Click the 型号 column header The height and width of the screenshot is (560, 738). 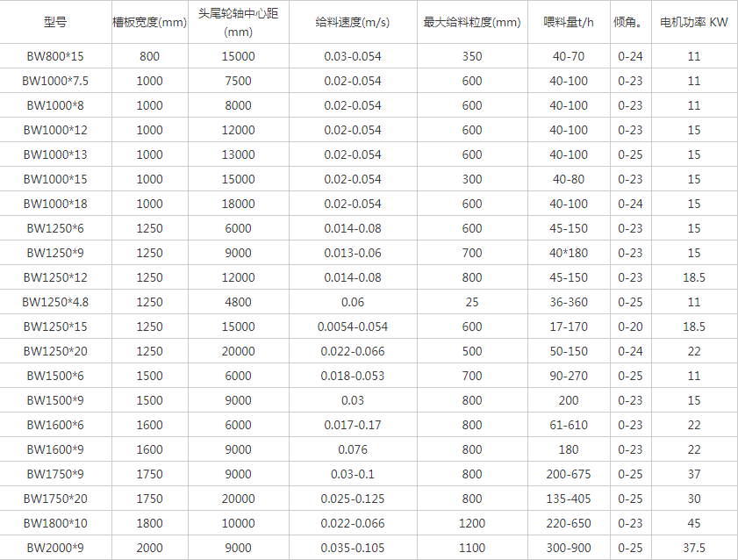coord(54,21)
